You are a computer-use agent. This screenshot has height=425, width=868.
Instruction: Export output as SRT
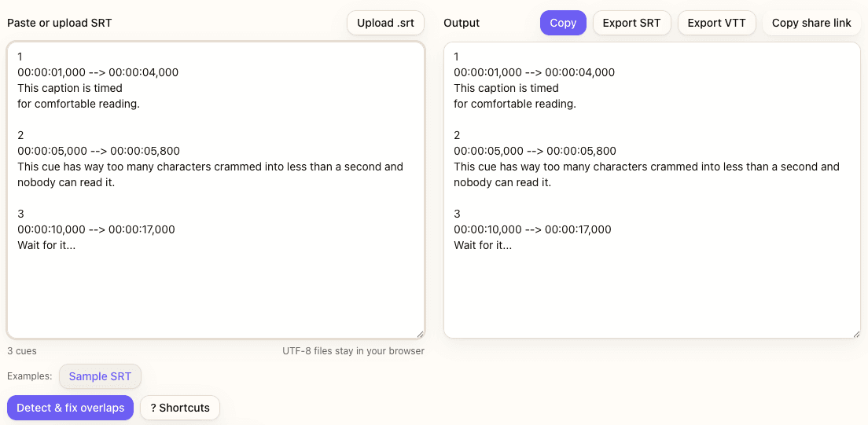631,24
